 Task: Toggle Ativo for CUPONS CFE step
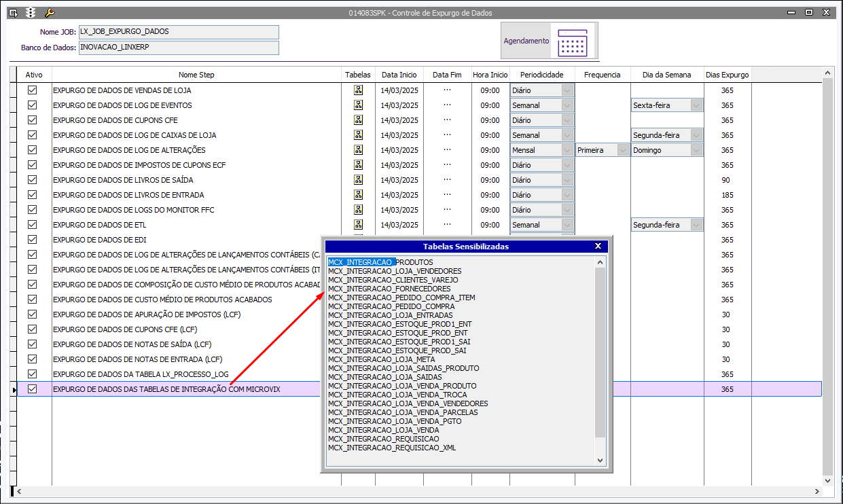click(x=32, y=120)
